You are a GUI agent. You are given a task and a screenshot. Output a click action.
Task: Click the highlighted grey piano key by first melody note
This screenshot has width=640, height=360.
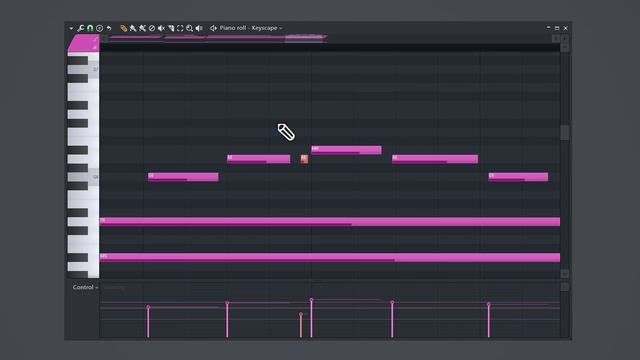83,177
